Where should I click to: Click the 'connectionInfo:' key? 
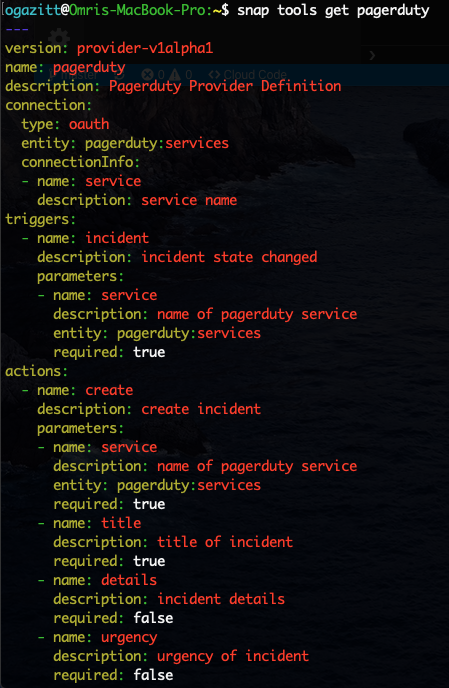tap(81, 162)
